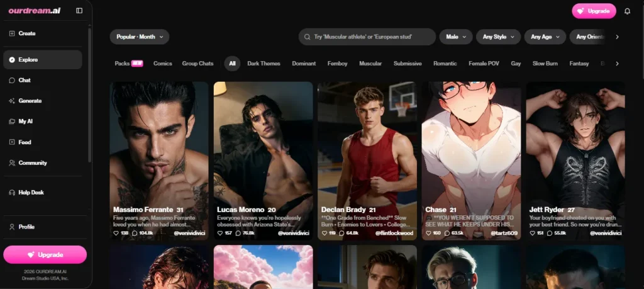Image resolution: width=644 pixels, height=289 pixels.
Task: Open the Massimo Ferrante character card
Action: (159, 161)
